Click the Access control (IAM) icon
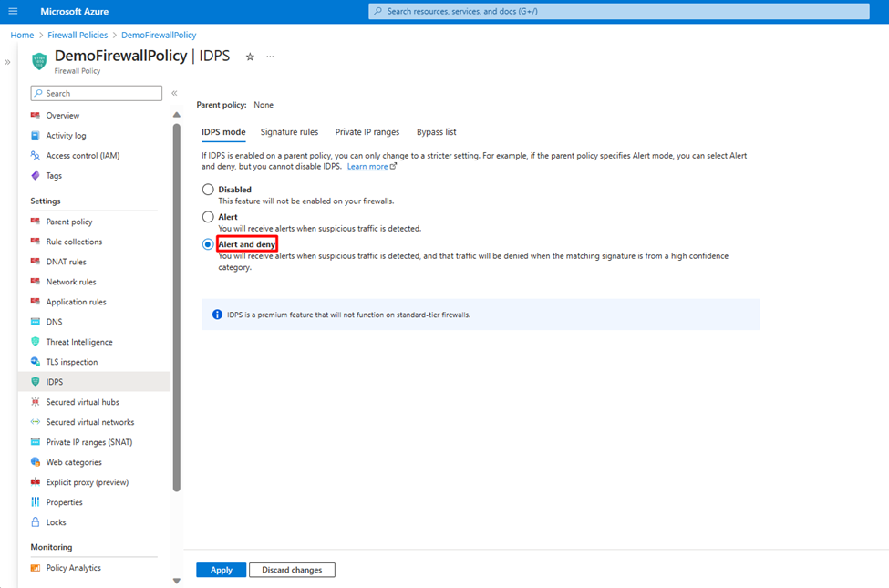 pyautogui.click(x=36, y=155)
